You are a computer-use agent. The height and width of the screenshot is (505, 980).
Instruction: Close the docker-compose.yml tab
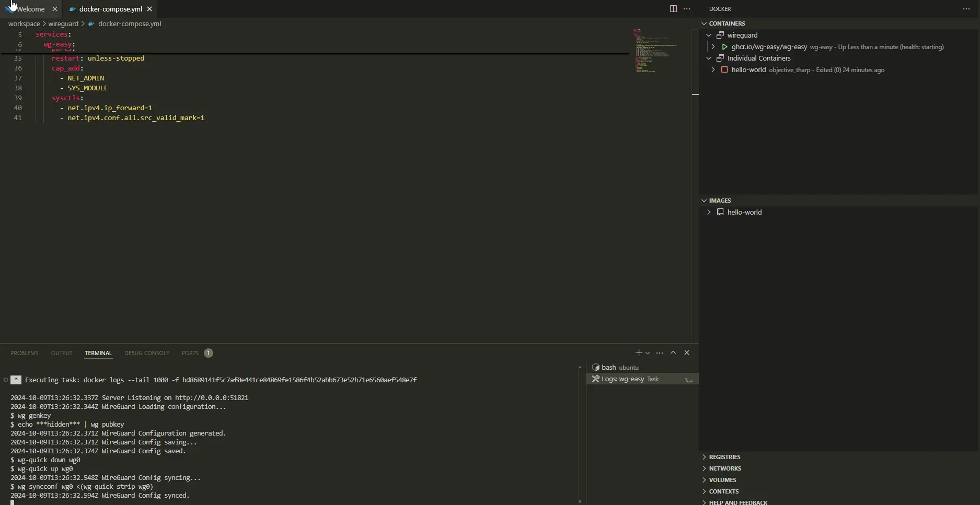point(149,9)
